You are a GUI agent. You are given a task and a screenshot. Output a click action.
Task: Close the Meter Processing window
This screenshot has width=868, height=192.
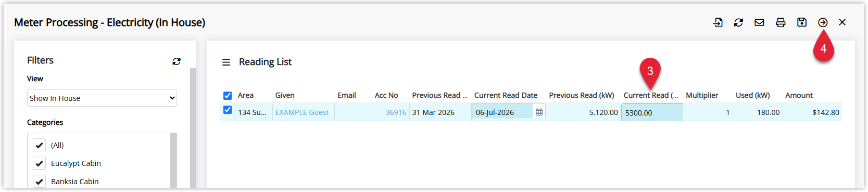coord(842,22)
